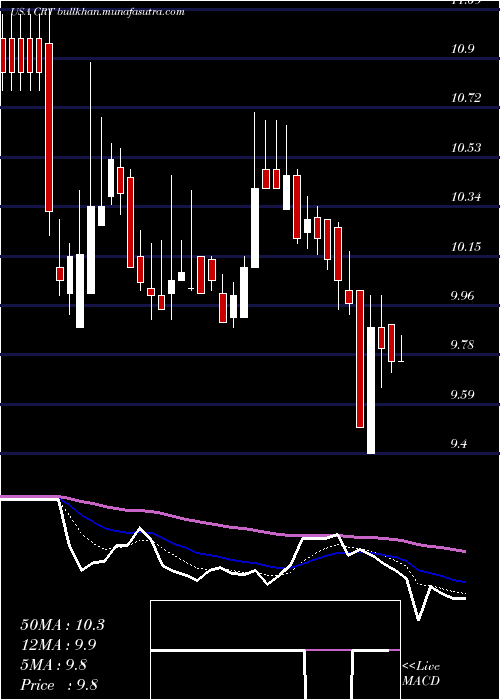The image size is (500, 700).
Task: Click the 10.9 price axis label
Action: [462, 49]
